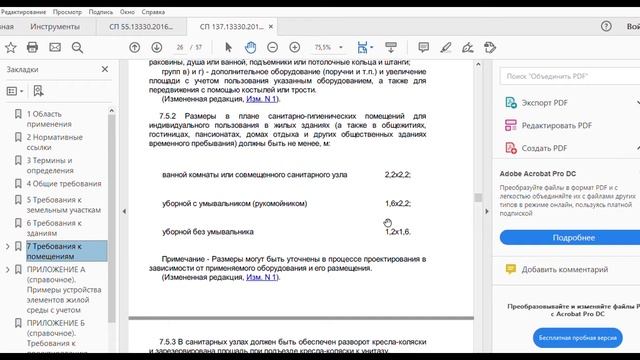Screen dimensions: 640x360
Task: Go to previous page arrow up
Action: (x=135, y=48)
